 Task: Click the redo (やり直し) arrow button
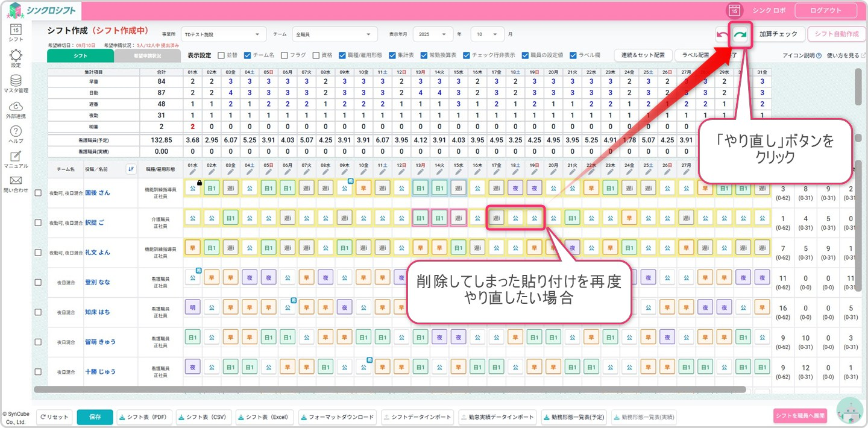tap(739, 35)
